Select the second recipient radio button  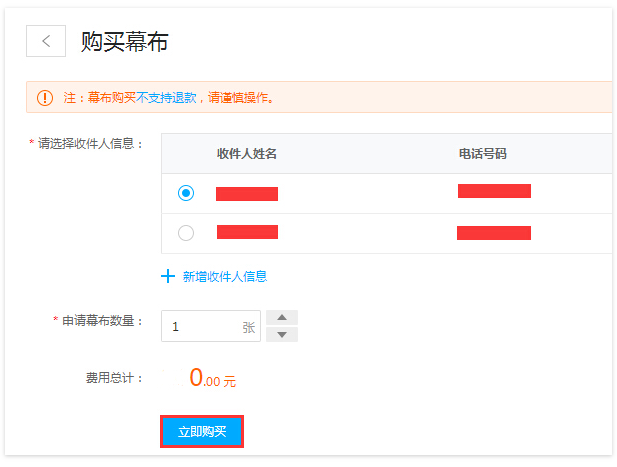tap(186, 233)
